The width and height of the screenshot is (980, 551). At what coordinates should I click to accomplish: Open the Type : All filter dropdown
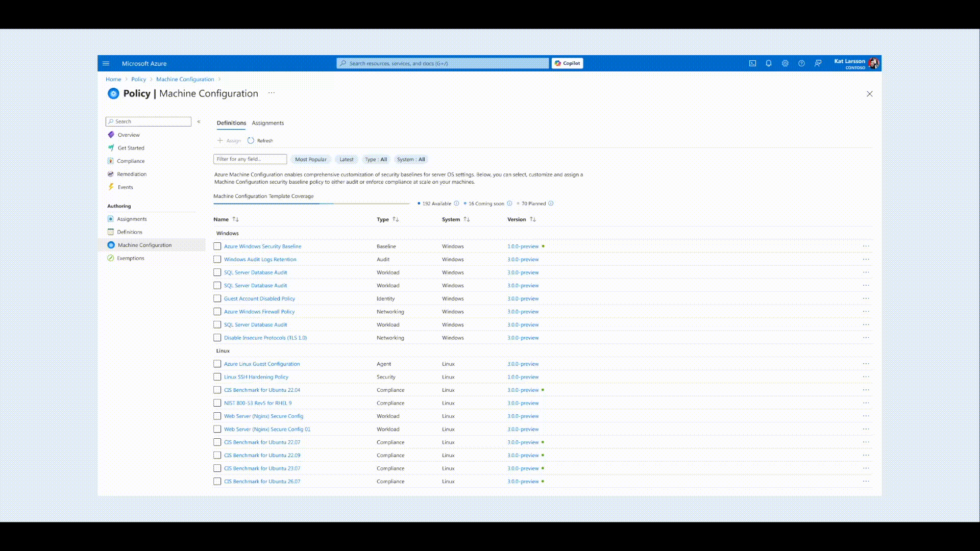[x=376, y=159]
